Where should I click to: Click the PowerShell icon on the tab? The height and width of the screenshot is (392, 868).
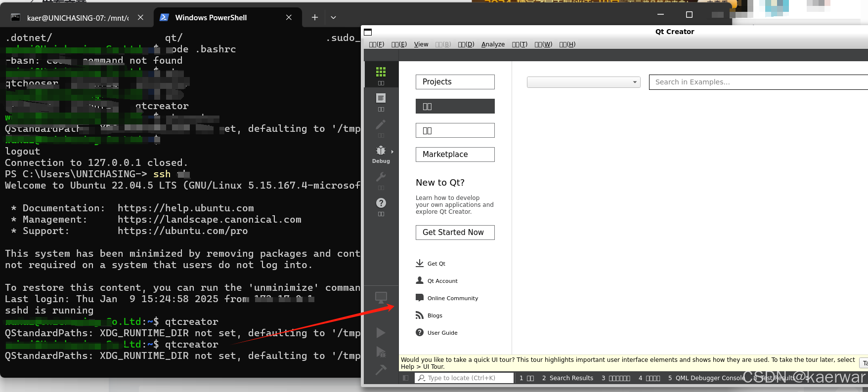coord(165,17)
